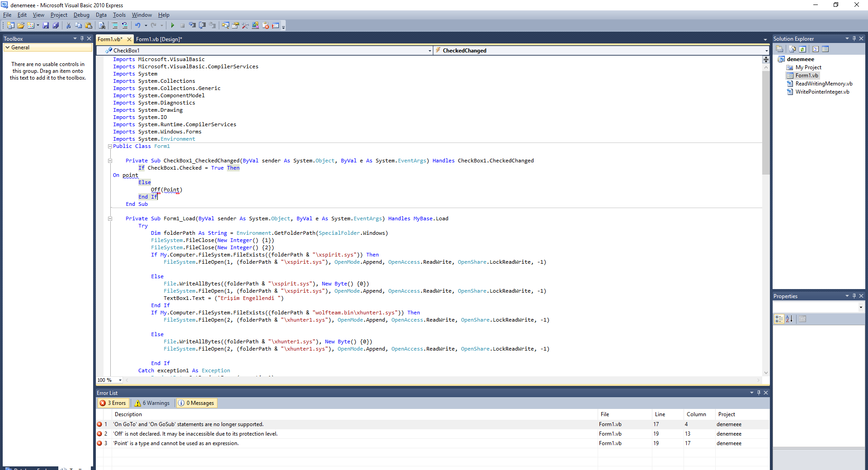Select Alphabetical sort in Properties panel
Screen dimensions: 868x470
point(789,319)
